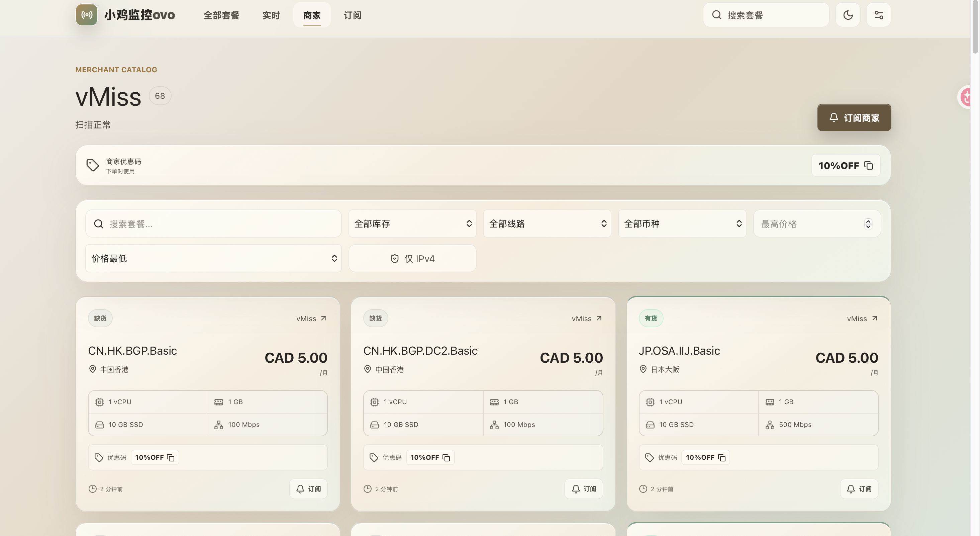The image size is (980, 536).
Task: Click search icon in the filter panel
Action: [x=99, y=224]
